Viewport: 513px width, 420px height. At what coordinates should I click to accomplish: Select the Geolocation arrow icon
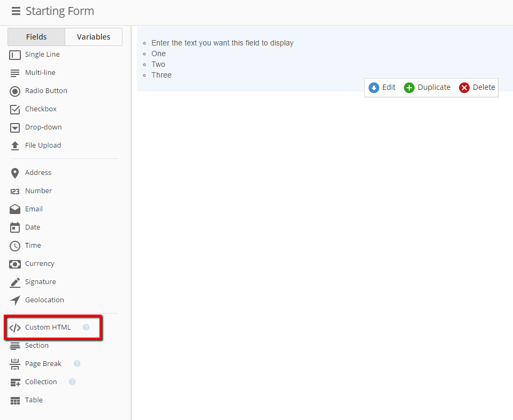pyautogui.click(x=15, y=300)
